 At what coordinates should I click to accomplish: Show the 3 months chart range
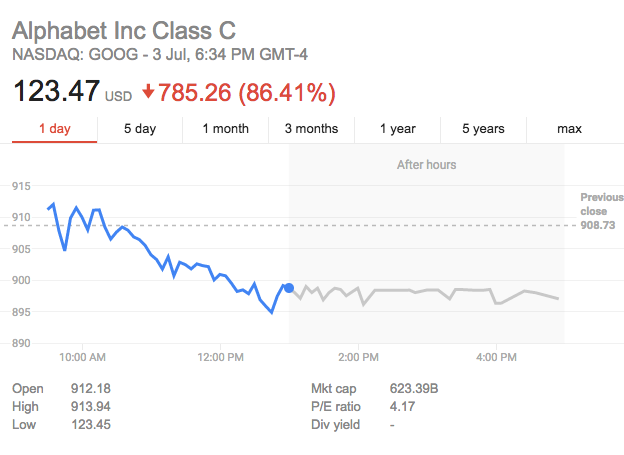tap(312, 129)
